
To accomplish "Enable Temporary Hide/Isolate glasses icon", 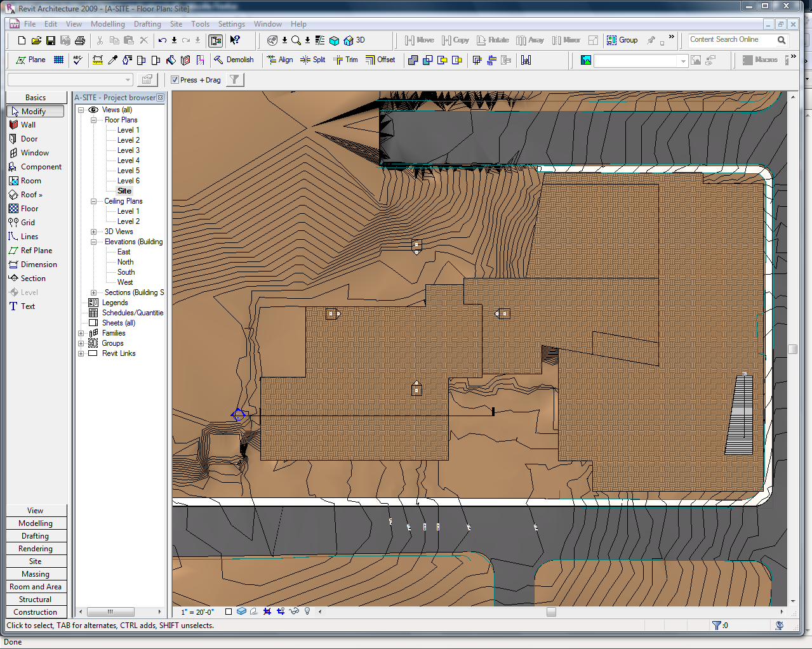I will pyautogui.click(x=293, y=611).
